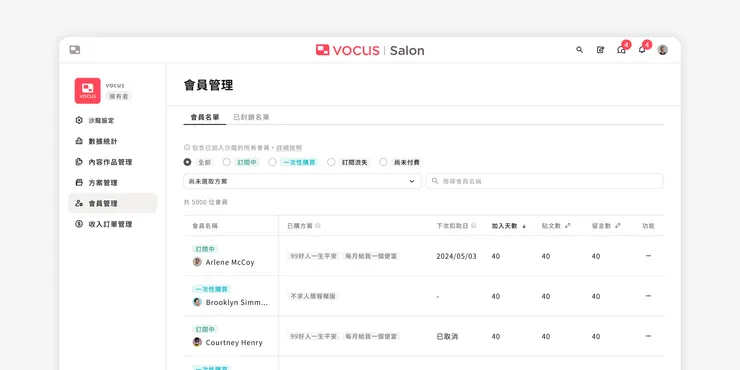Select the 訂閱中 radio filter
Image resolution: width=740 pixels, height=370 pixels.
tap(227, 162)
